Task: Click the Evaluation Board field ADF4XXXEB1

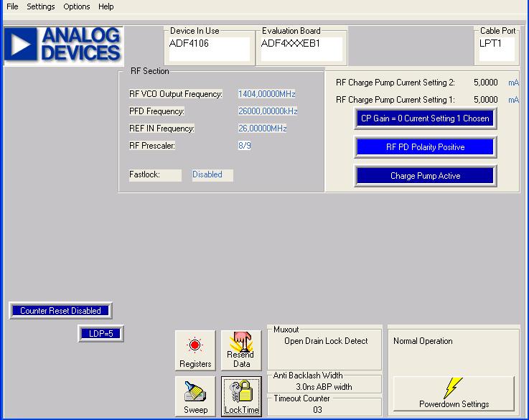Action: point(301,50)
